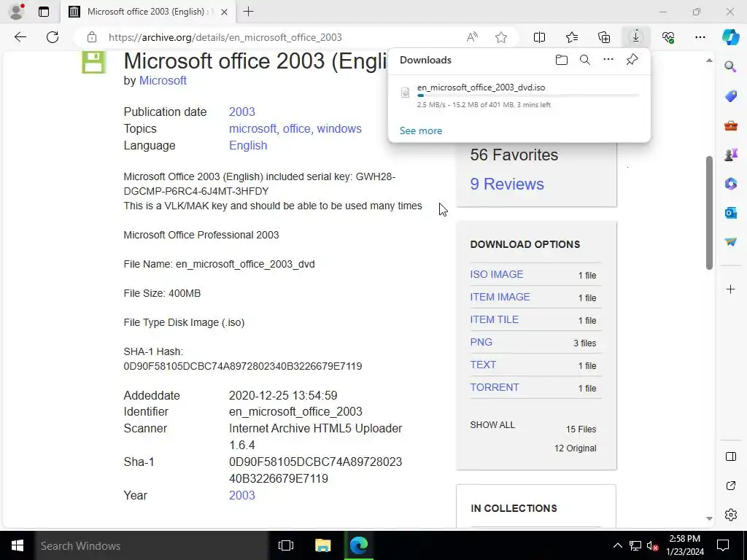Open the windows topic link
The height and width of the screenshot is (560, 747).
[x=338, y=128]
